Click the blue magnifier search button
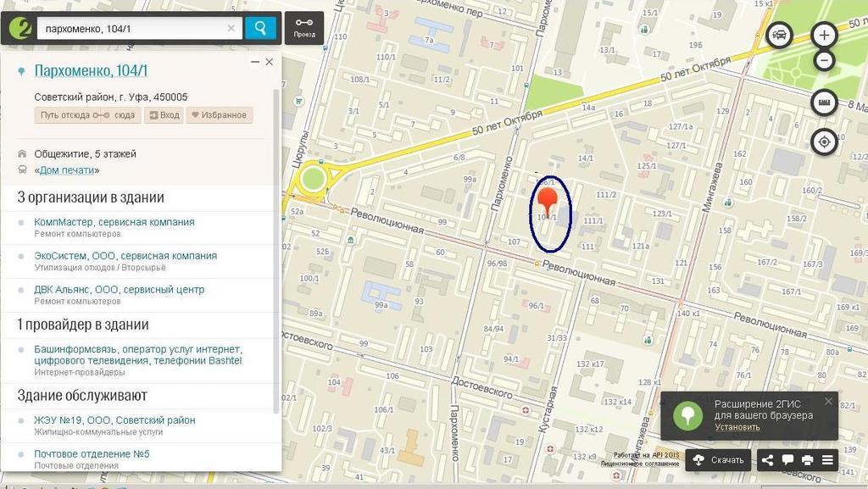The width and height of the screenshot is (868, 489). pos(260,29)
